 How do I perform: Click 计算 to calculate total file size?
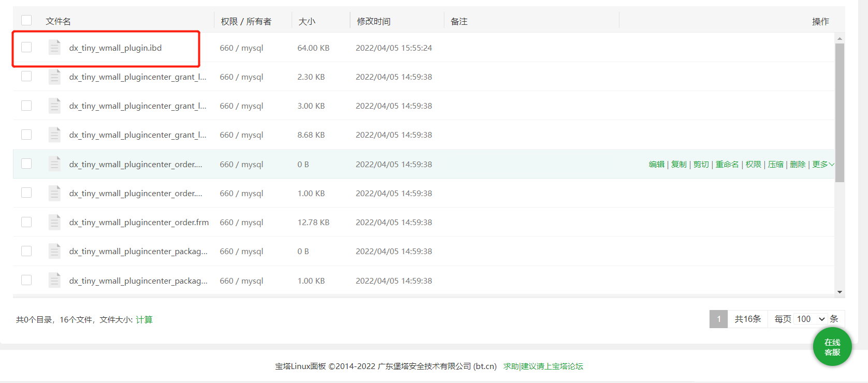click(x=144, y=319)
